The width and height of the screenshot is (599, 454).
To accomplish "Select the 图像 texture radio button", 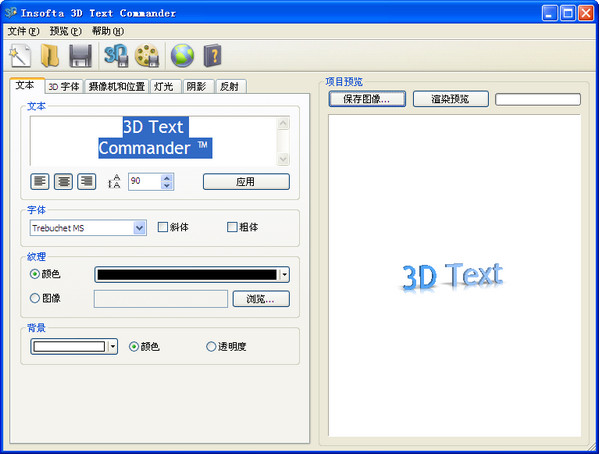I will point(35,298).
